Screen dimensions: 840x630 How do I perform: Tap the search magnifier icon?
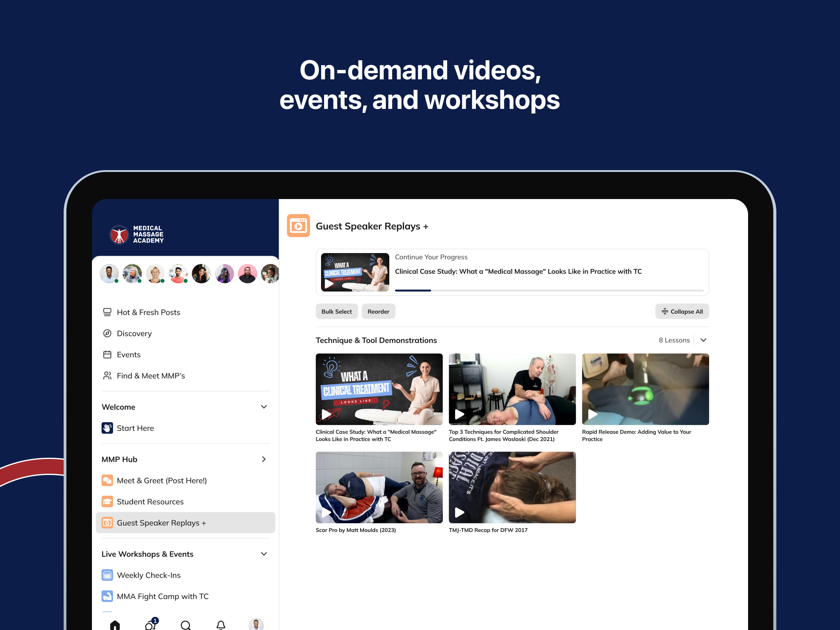tap(186, 625)
